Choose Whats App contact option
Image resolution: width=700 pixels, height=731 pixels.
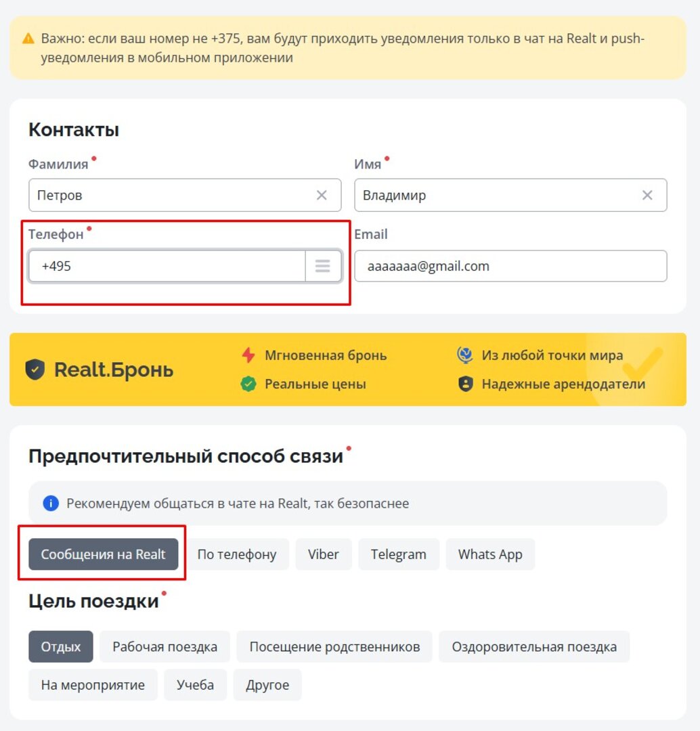click(490, 554)
